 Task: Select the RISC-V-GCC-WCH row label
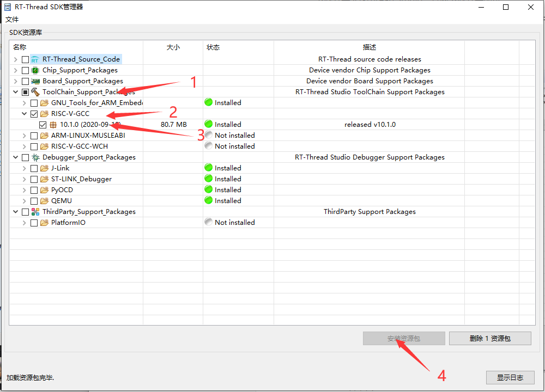pyautogui.click(x=80, y=146)
